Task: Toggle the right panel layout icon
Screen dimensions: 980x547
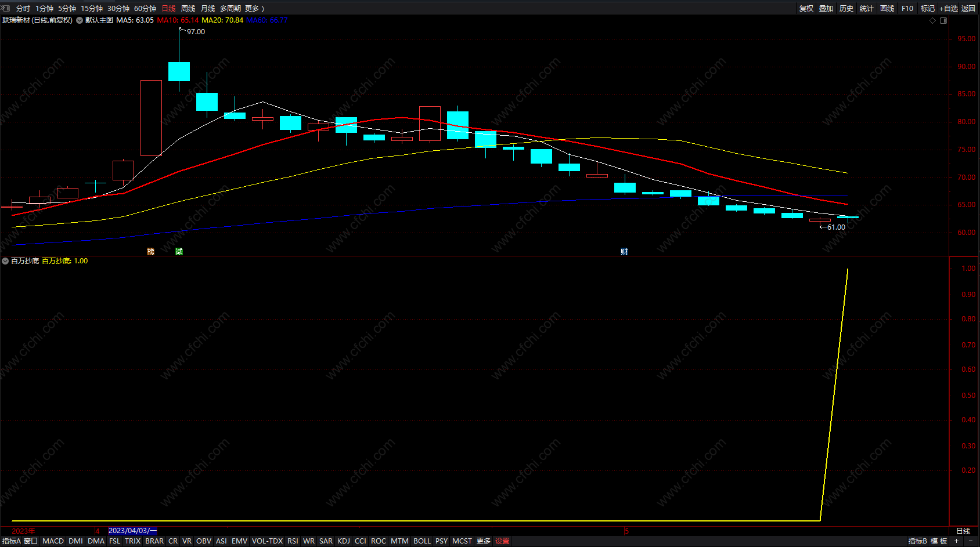Action: [x=943, y=20]
